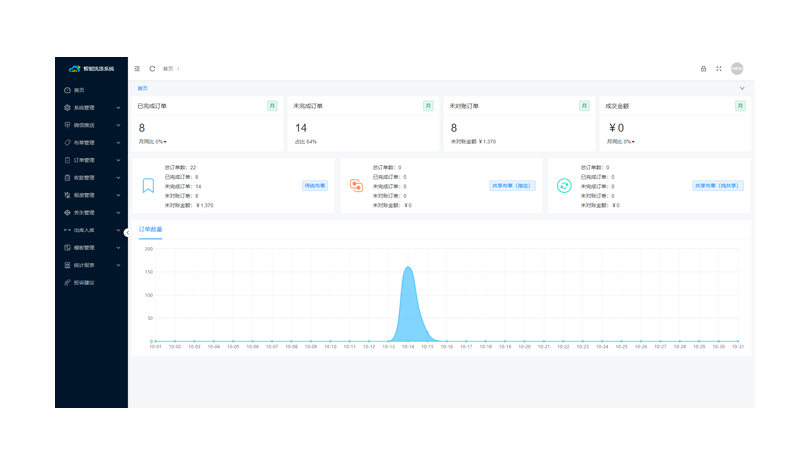Click the 共享布草（纯共享） tag button
This screenshot has height=464, width=810.
coord(719,185)
